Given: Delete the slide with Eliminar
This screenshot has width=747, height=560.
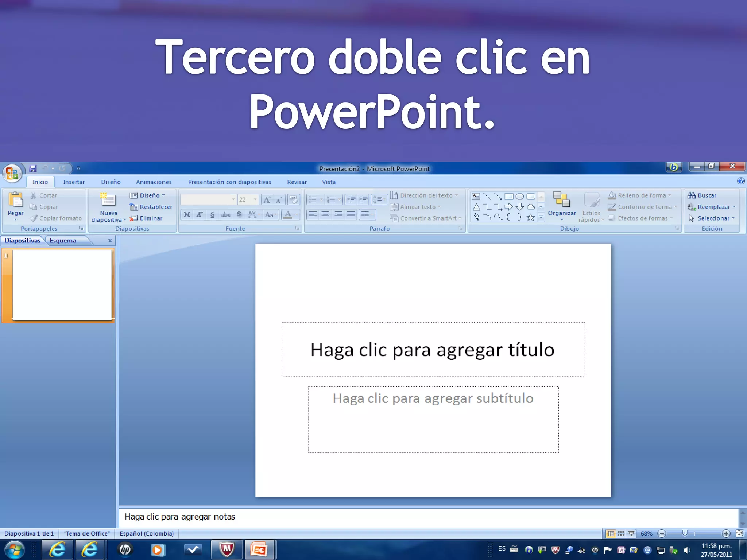Looking at the screenshot, I should 146,218.
